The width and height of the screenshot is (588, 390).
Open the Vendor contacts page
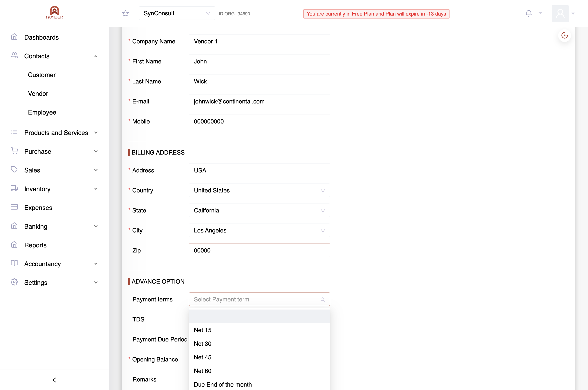pyautogui.click(x=38, y=93)
